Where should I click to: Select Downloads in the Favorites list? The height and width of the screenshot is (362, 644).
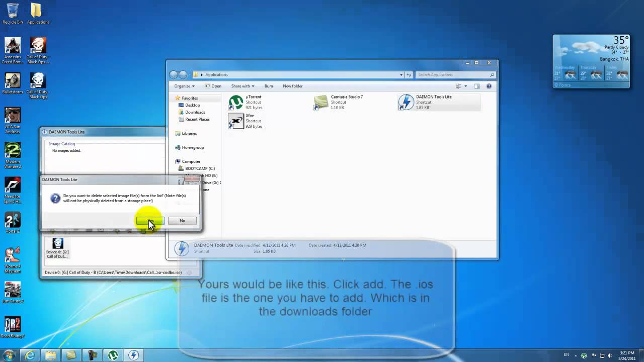[x=195, y=112]
